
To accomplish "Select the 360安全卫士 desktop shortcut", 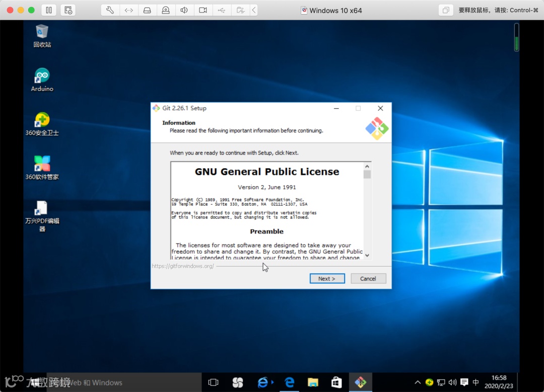I will (42, 124).
